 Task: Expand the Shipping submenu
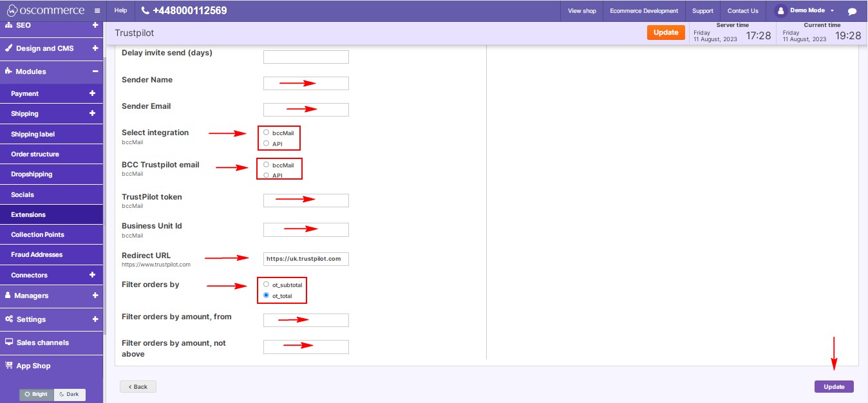click(x=92, y=113)
